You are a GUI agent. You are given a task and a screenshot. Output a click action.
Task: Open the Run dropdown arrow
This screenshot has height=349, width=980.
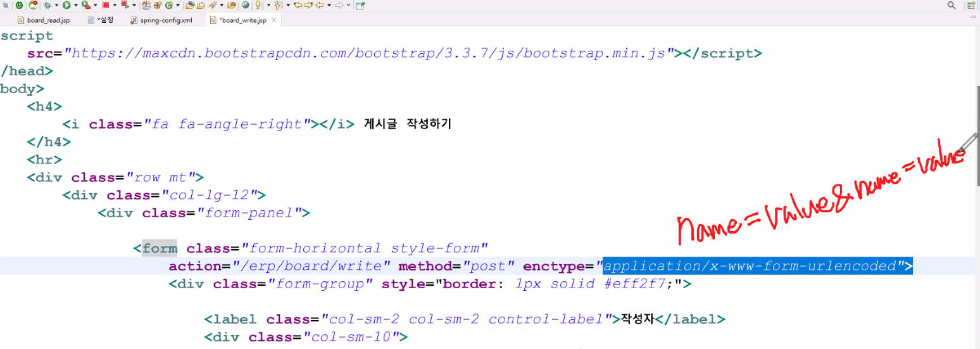tap(76, 5)
